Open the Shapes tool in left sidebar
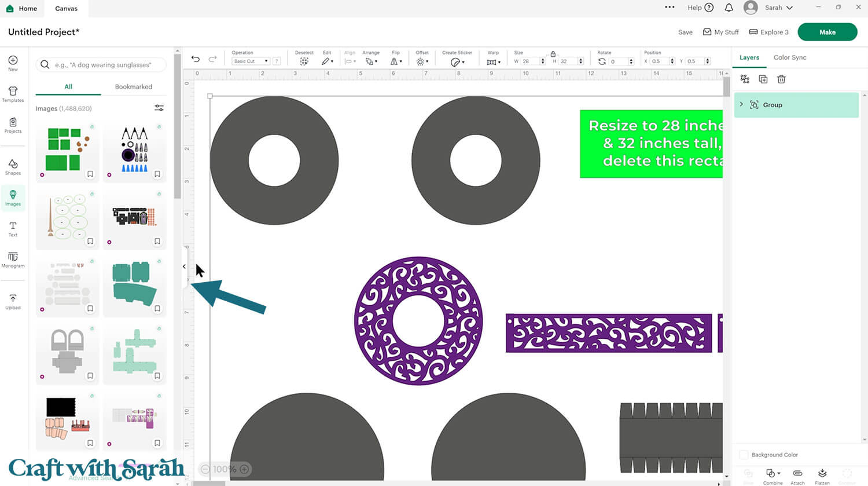Image resolution: width=868 pixels, height=486 pixels. (13, 167)
